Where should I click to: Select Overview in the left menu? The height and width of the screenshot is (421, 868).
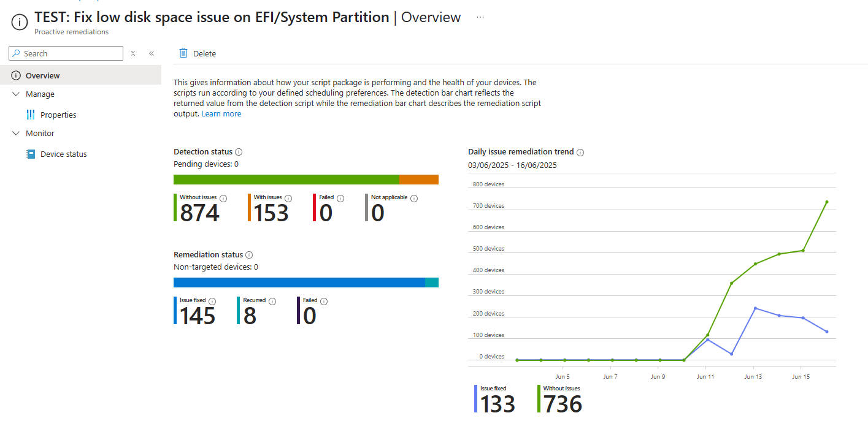pyautogui.click(x=80, y=75)
